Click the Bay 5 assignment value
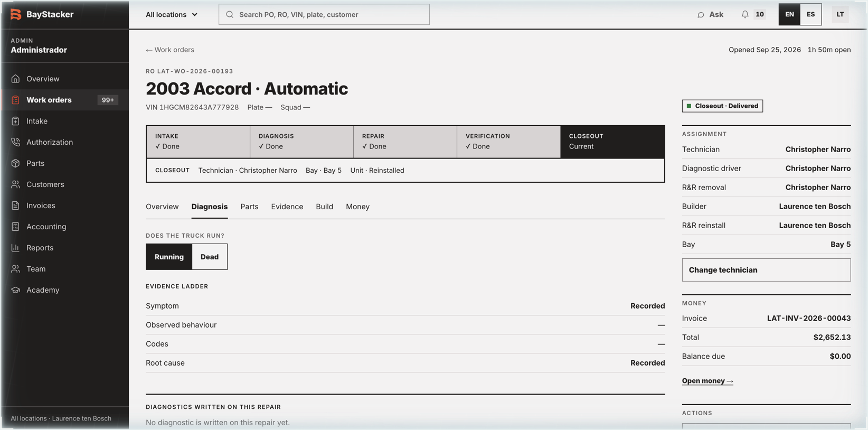868x430 pixels. pos(841,245)
